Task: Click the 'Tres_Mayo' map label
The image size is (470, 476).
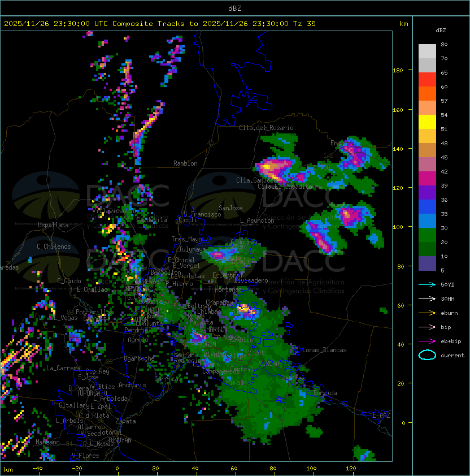Action: pyautogui.click(x=186, y=239)
